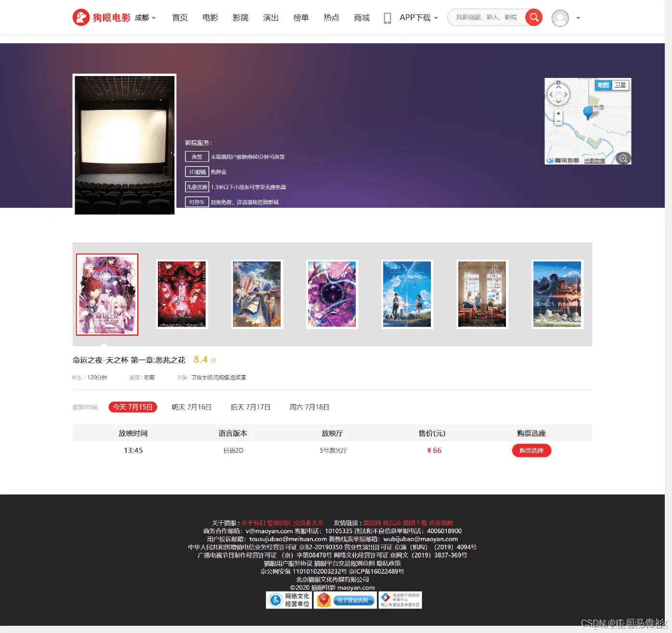Click the 网络文化经营单位 badge
This screenshot has width=672, height=633.
(x=289, y=600)
